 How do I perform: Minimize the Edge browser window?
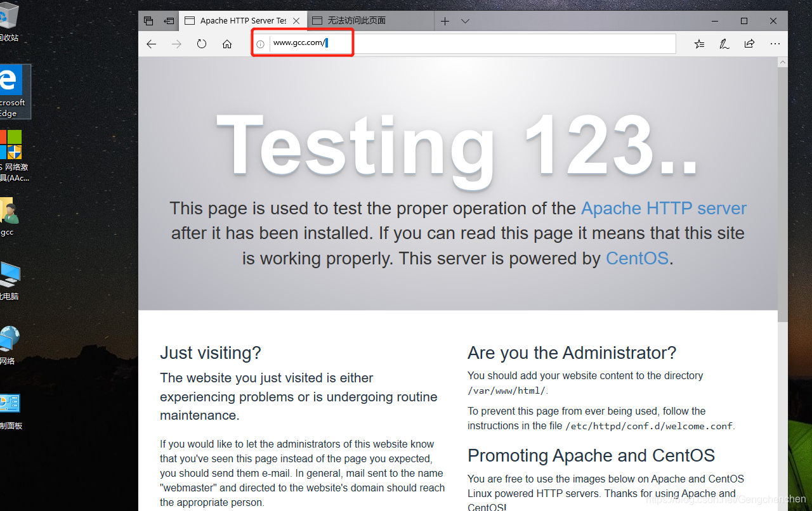tap(715, 21)
